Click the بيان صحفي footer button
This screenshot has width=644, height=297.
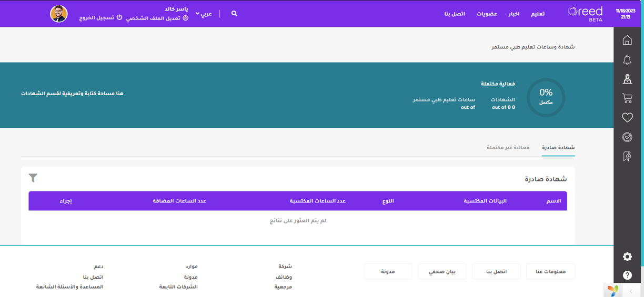coord(442,271)
